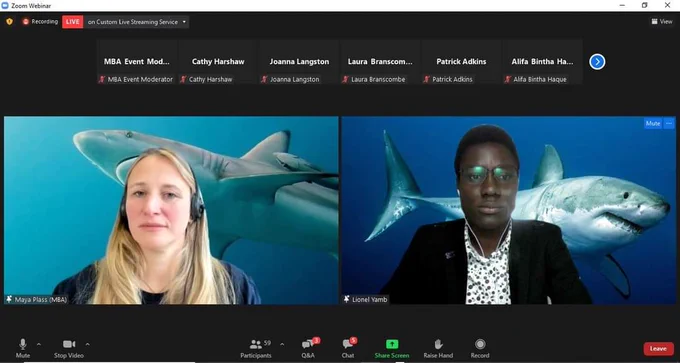Select Laura Branscombe panelist tile

pyautogui.click(x=380, y=62)
